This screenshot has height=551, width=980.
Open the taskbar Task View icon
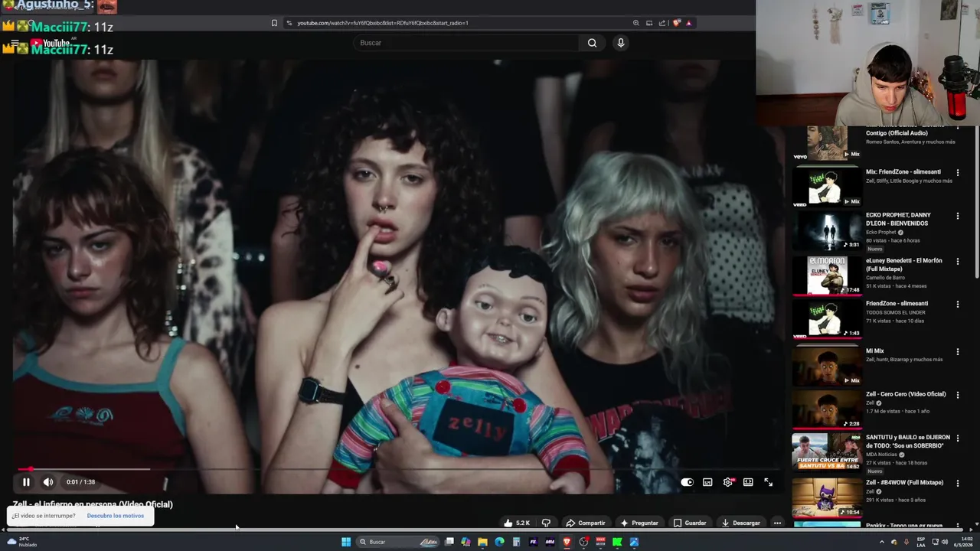point(449,542)
